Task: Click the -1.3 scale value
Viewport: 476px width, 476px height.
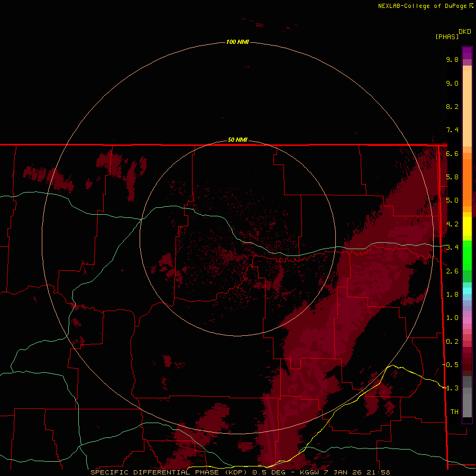Action: coord(450,388)
